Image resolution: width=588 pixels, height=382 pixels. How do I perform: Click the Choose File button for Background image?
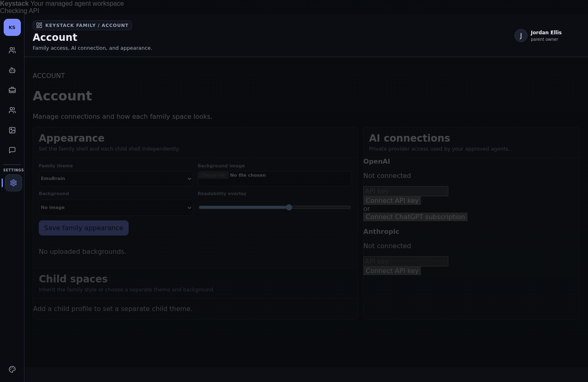pyautogui.click(x=213, y=175)
